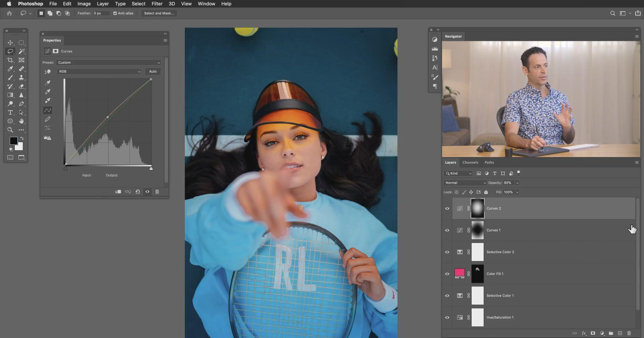Reset curves adjustment to defaults
This screenshot has height=338, width=644.
click(138, 192)
